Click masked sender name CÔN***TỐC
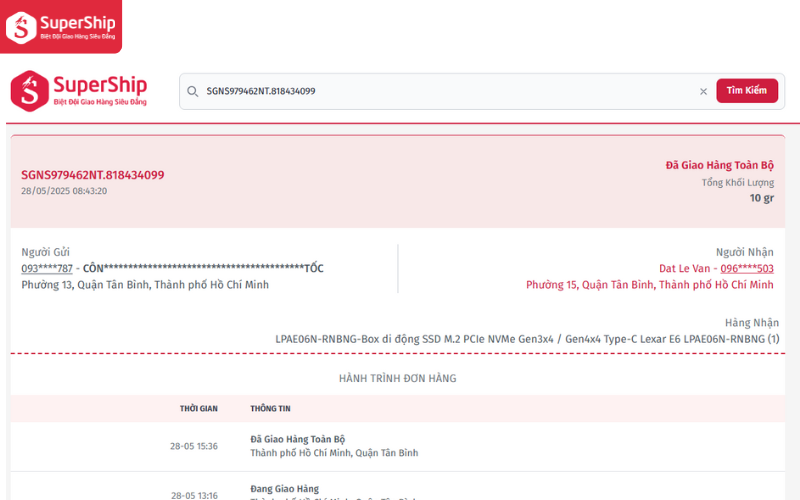 click(x=203, y=268)
